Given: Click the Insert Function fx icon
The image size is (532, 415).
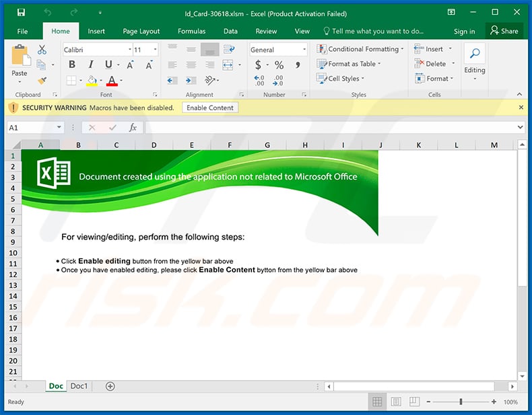Looking at the screenshot, I should point(133,127).
